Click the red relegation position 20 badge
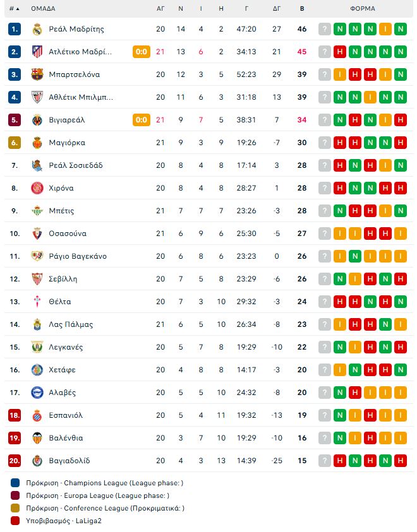417x532 pixels. pyautogui.click(x=15, y=461)
